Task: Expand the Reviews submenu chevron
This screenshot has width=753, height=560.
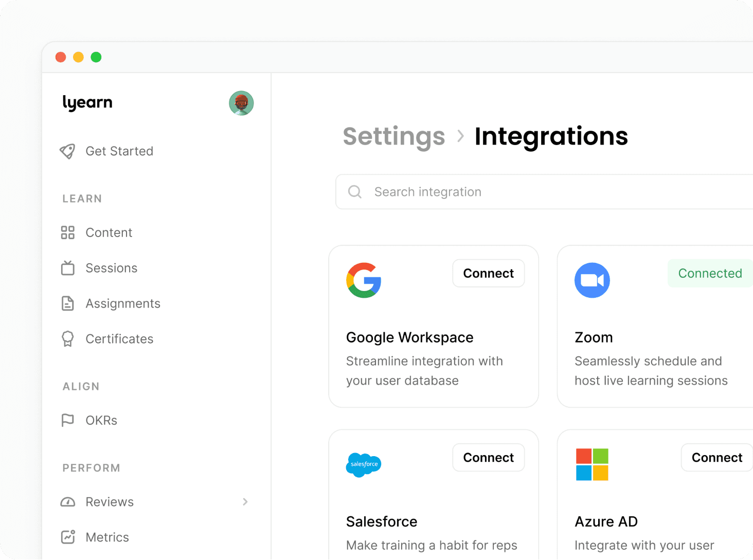Action: [245, 502]
